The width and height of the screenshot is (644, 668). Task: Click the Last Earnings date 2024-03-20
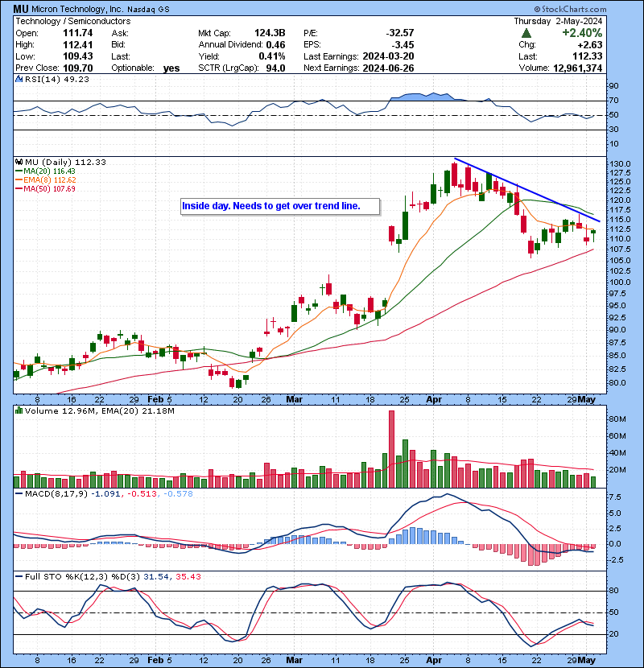(x=388, y=56)
